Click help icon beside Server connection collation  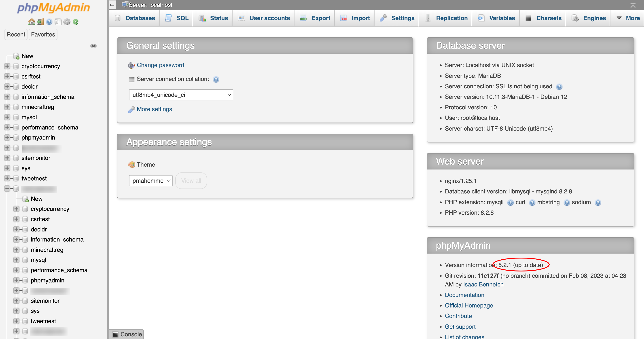click(x=216, y=79)
